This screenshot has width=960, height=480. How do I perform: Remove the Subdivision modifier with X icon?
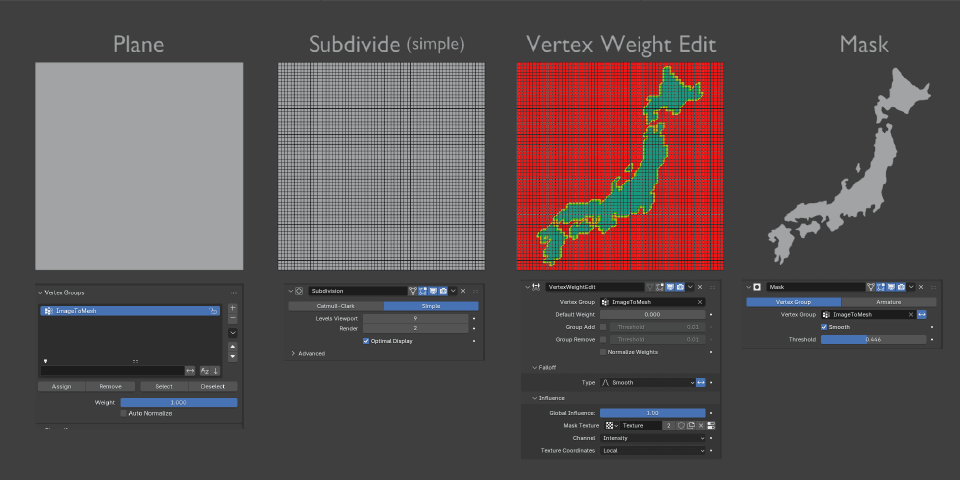pyautogui.click(x=462, y=291)
